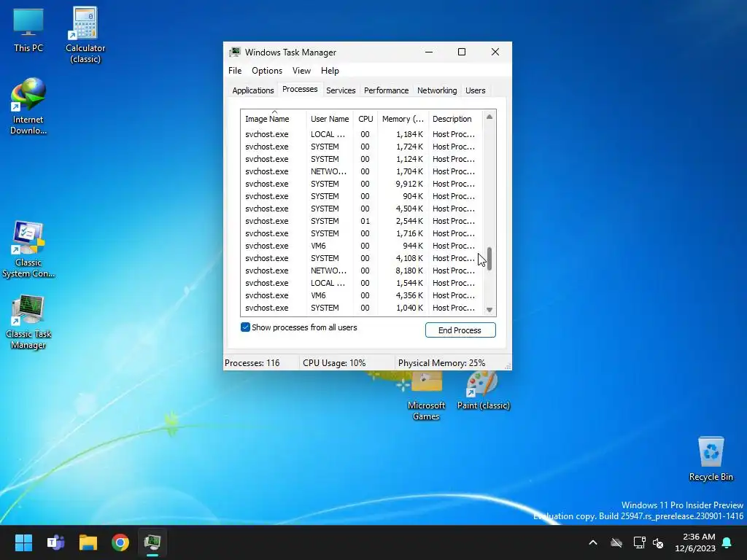The width and height of the screenshot is (747, 560).
Task: Select the Processes tab
Action: tap(300, 89)
